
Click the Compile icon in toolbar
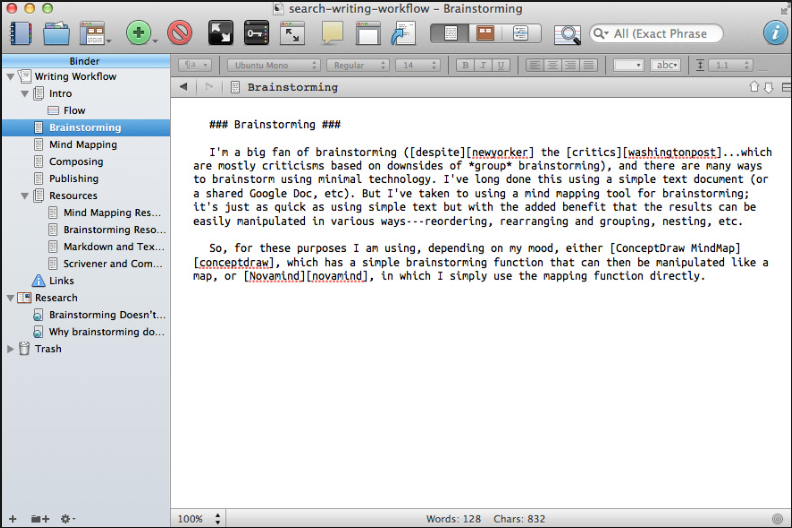click(x=403, y=33)
